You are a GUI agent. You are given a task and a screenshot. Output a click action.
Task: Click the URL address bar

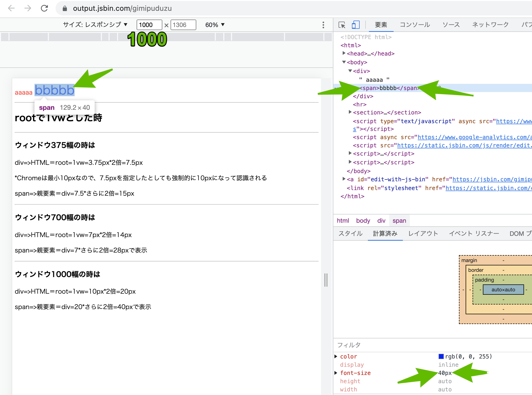293,8
